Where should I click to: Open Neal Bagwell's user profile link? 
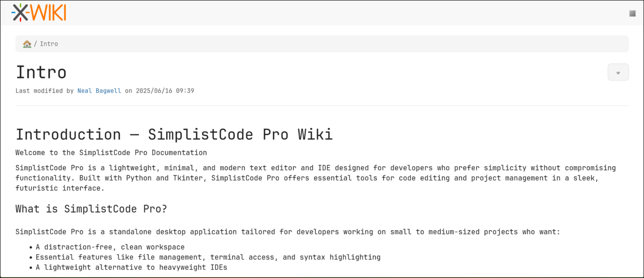click(x=99, y=91)
